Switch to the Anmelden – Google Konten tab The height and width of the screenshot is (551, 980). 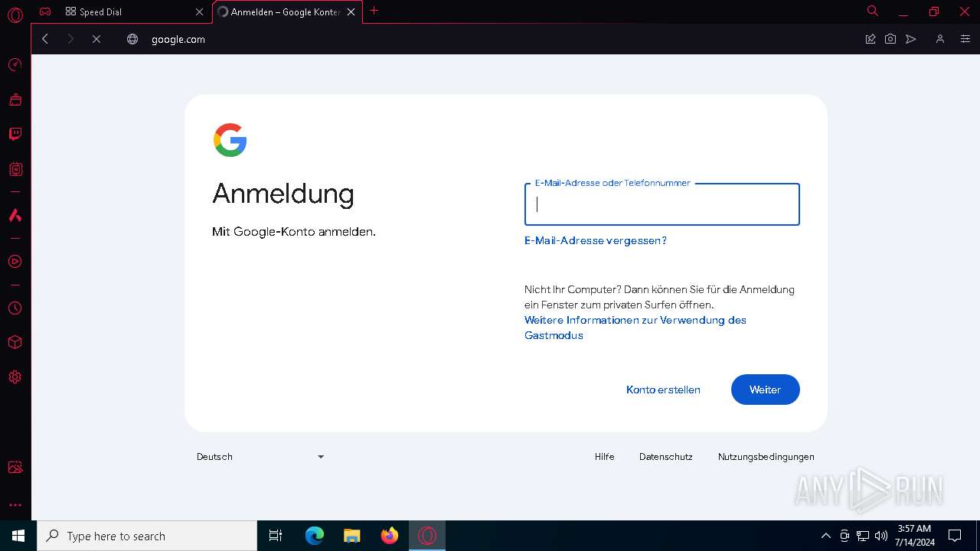click(x=286, y=11)
